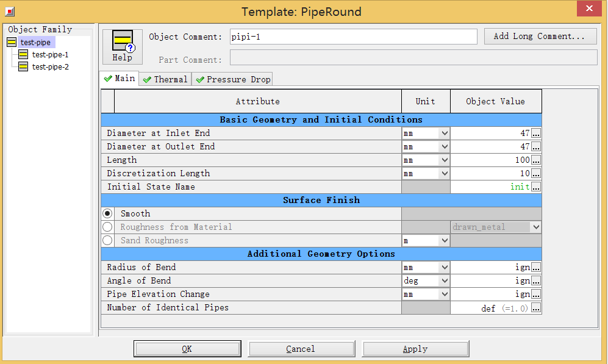Click Add Long Comment button
Image resolution: width=608 pixels, height=364 pixels.
pyautogui.click(x=540, y=37)
